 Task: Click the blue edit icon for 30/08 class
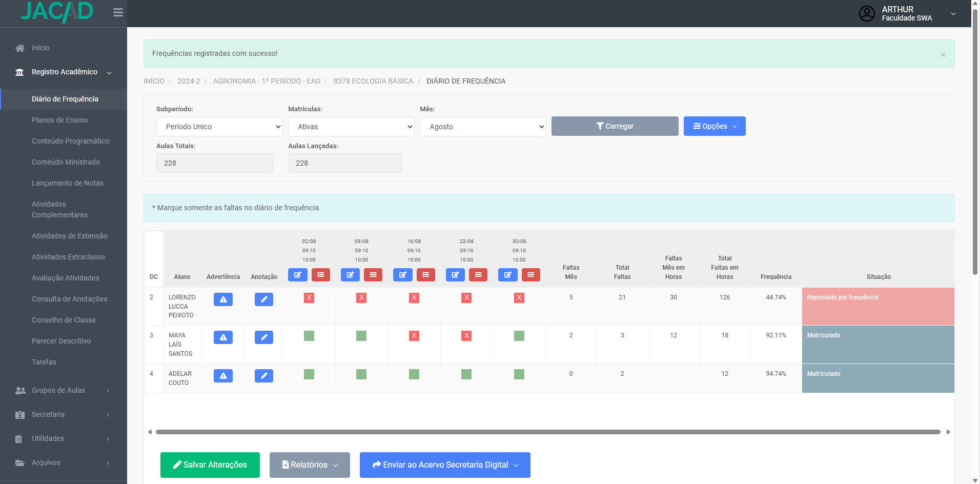508,275
